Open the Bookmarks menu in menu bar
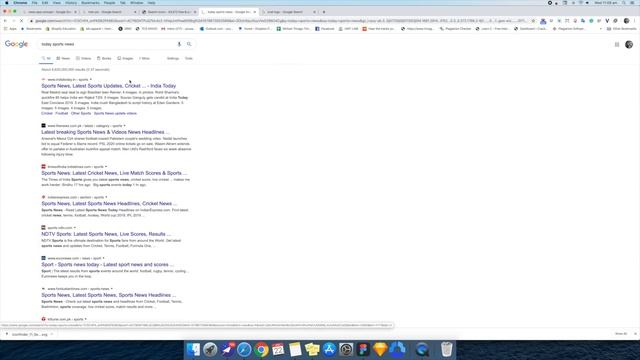640x360 pixels. pyautogui.click(x=90, y=3)
